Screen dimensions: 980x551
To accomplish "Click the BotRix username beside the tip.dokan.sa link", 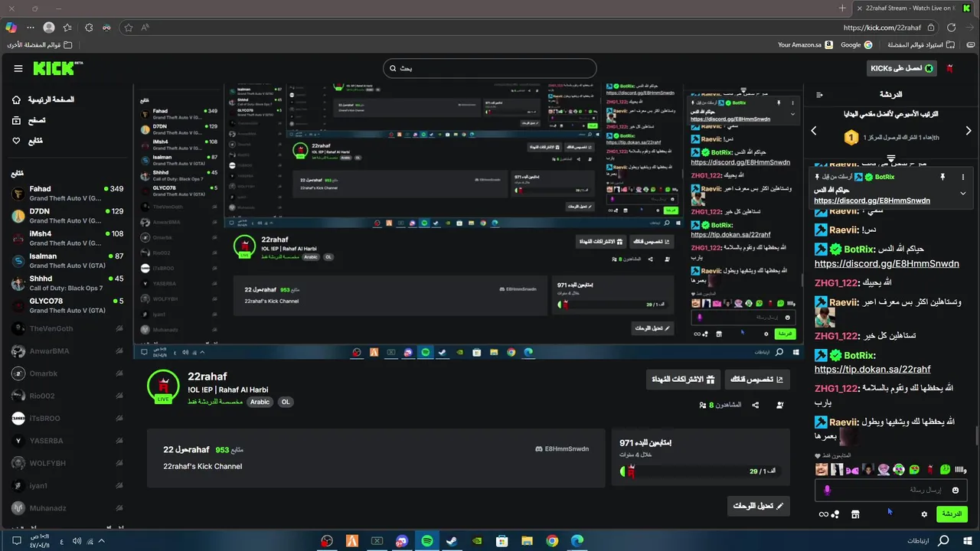I will [859, 355].
